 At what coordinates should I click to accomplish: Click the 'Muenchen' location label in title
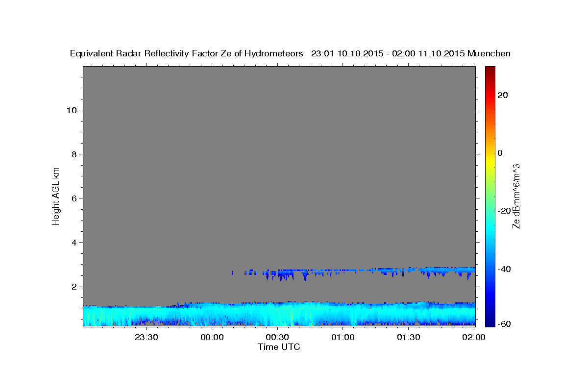click(490, 53)
